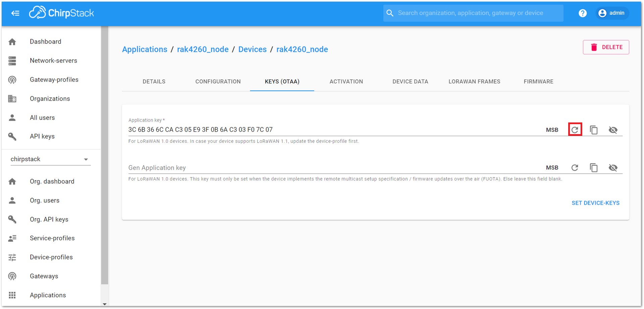
Task: Click the Dashboard home icon
Action: [x=12, y=42]
